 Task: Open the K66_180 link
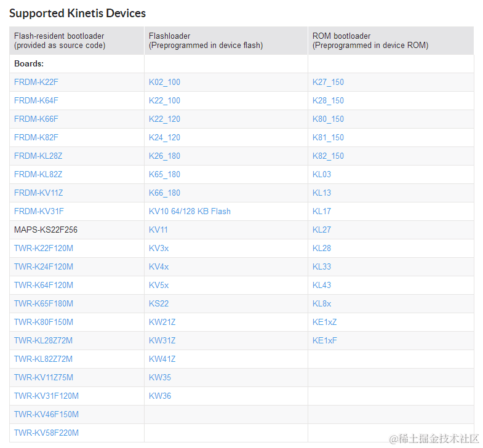coord(164,193)
